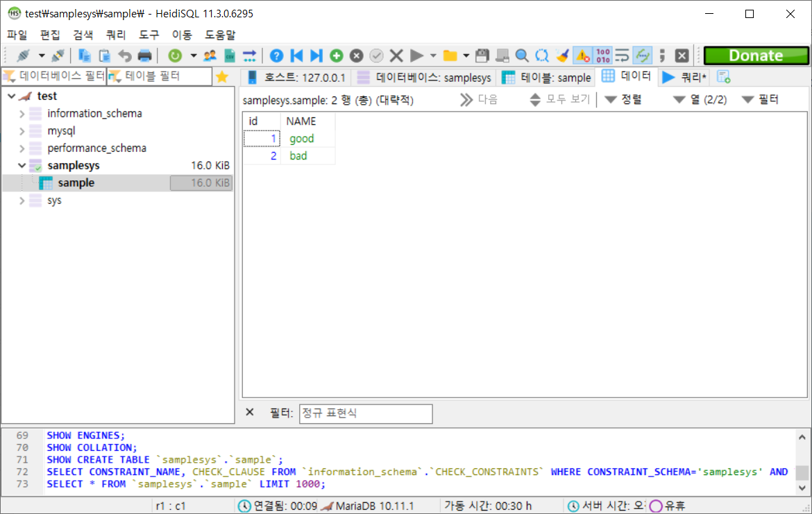
Task: Focus the 데이터베이스 필터 input
Action: tap(54, 76)
